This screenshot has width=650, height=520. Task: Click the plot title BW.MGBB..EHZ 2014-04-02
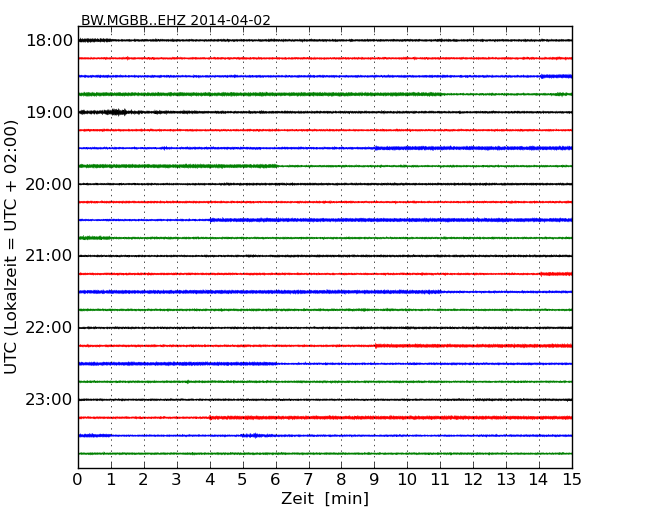tap(175, 20)
